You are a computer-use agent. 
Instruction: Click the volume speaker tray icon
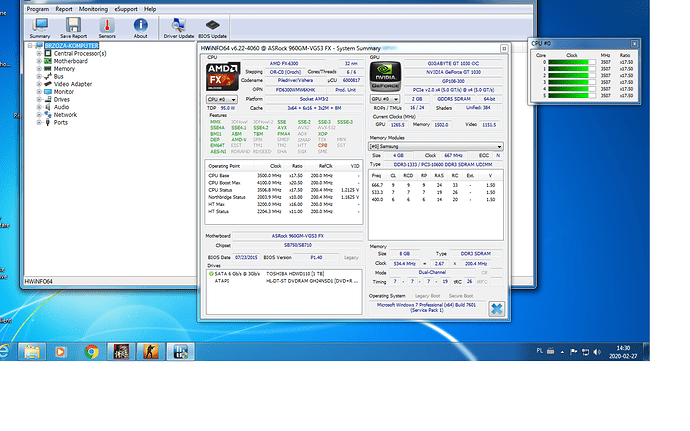click(x=597, y=351)
